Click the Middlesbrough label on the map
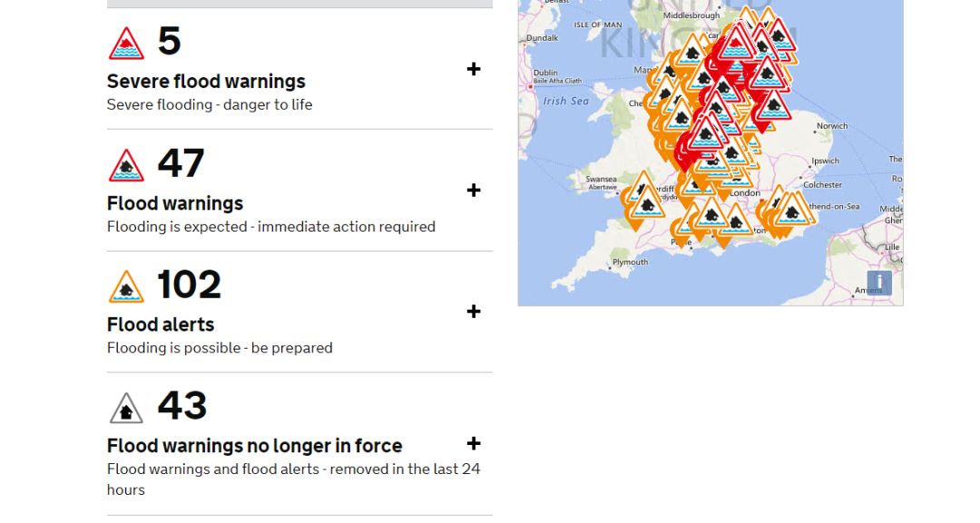This screenshot has height=523, width=980. pos(691,15)
